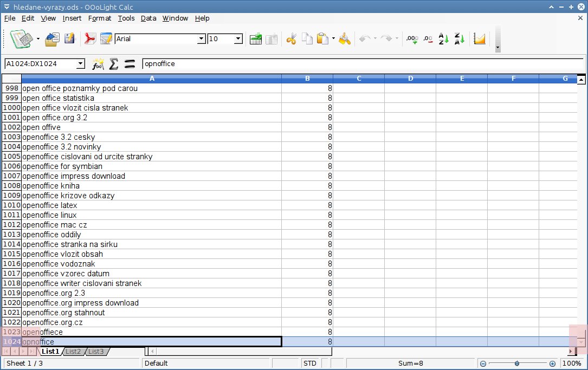Click the Select All corner box
The width and height of the screenshot is (588, 370).
click(11, 79)
